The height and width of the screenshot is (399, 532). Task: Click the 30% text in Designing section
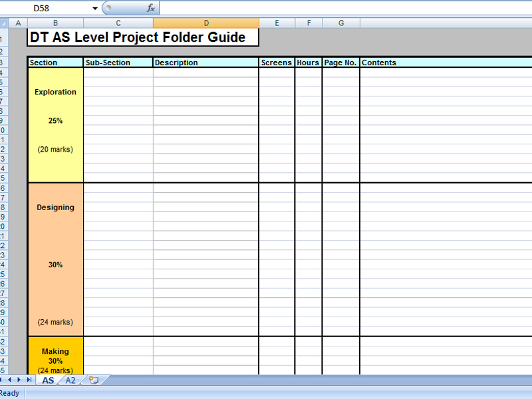coord(55,265)
